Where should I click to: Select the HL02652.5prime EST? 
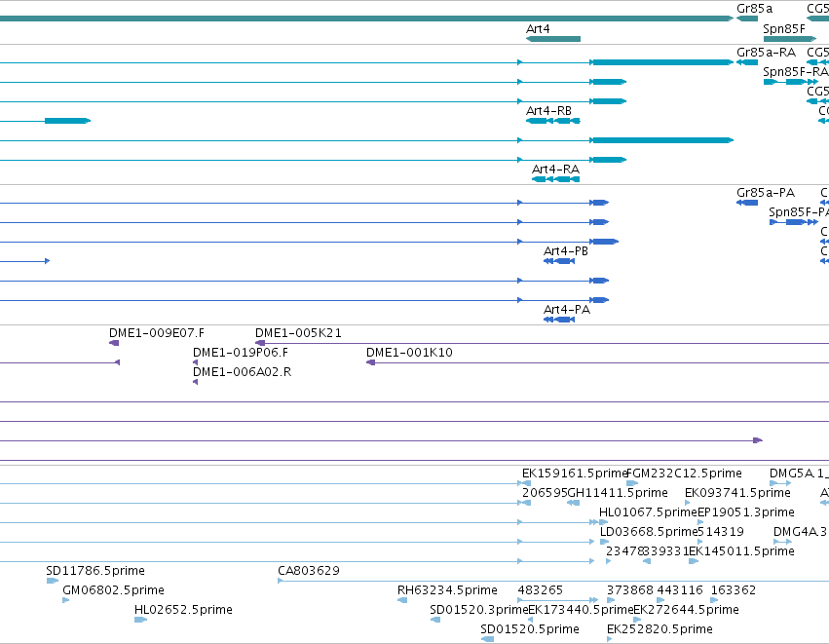point(140,620)
